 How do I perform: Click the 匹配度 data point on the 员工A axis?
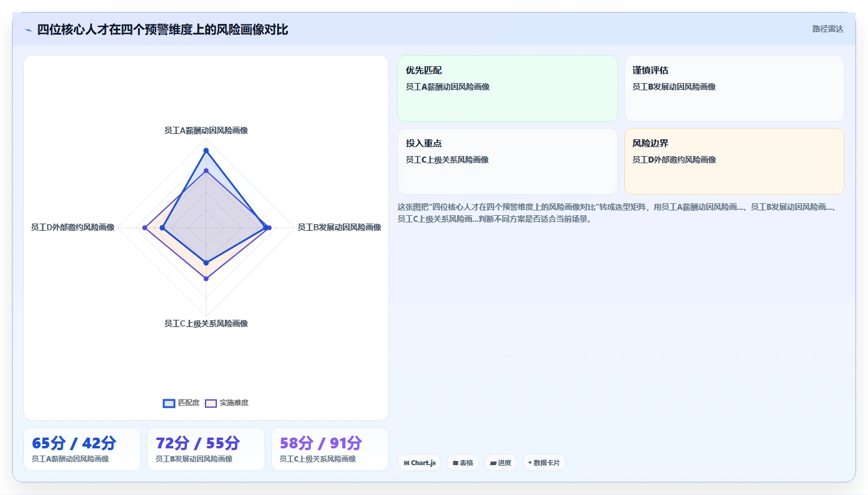pyautogui.click(x=206, y=150)
